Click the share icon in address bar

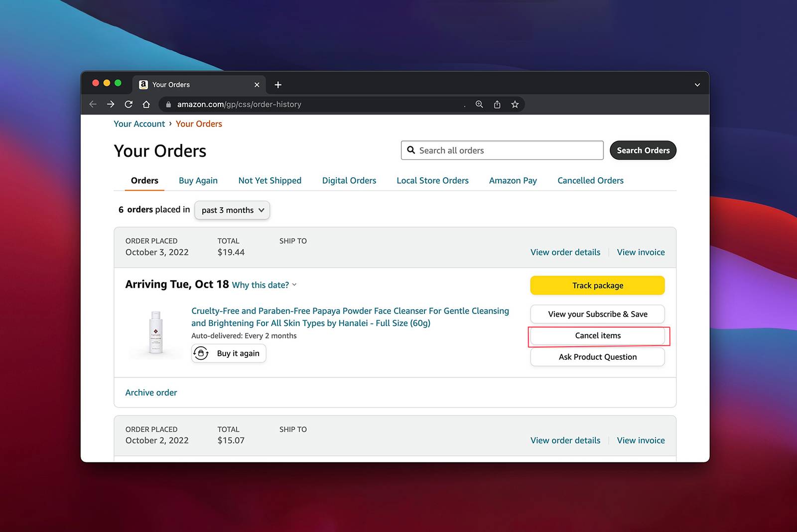(x=497, y=104)
